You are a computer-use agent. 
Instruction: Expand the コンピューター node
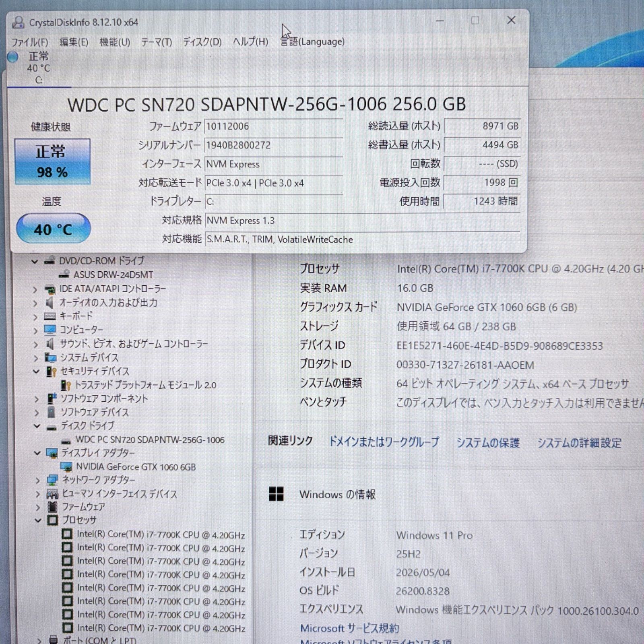(35, 331)
